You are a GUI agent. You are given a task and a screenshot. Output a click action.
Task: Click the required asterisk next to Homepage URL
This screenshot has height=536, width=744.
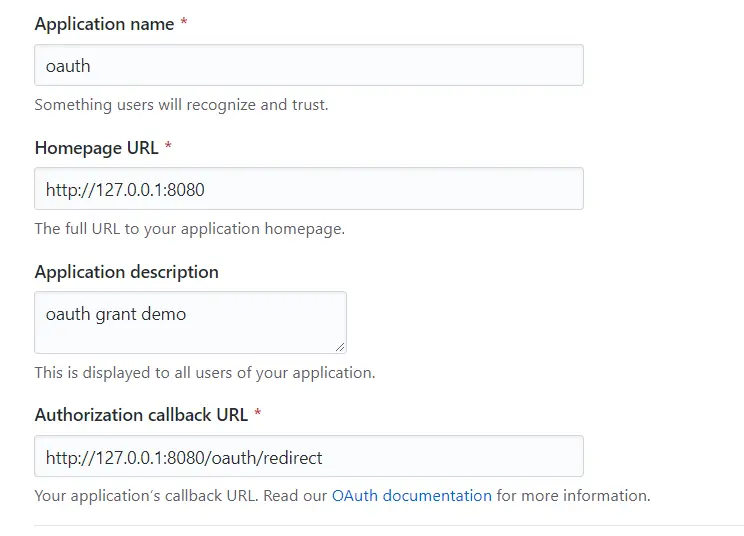pos(168,148)
